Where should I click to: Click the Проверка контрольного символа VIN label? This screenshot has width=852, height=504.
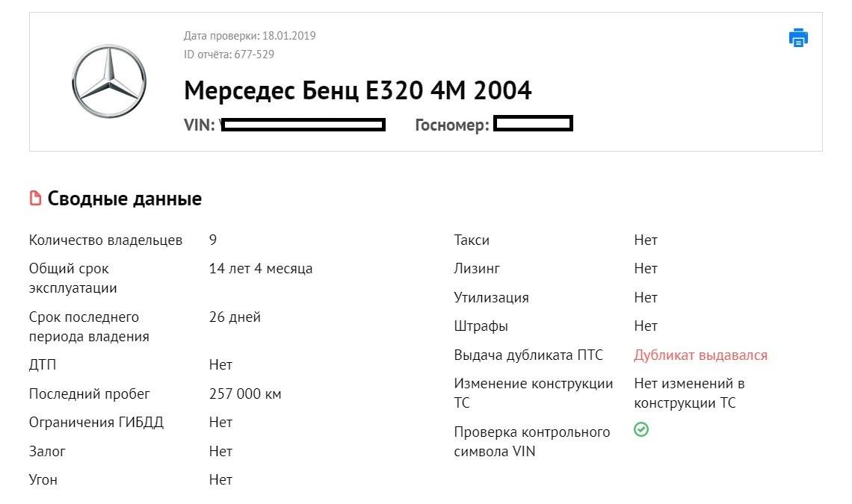point(532,442)
